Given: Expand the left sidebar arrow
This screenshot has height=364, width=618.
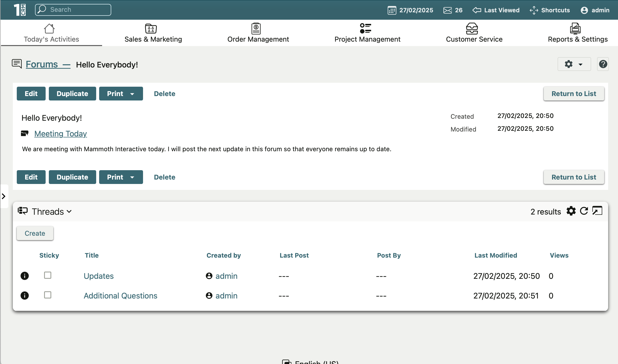Looking at the screenshot, I should 4,196.
